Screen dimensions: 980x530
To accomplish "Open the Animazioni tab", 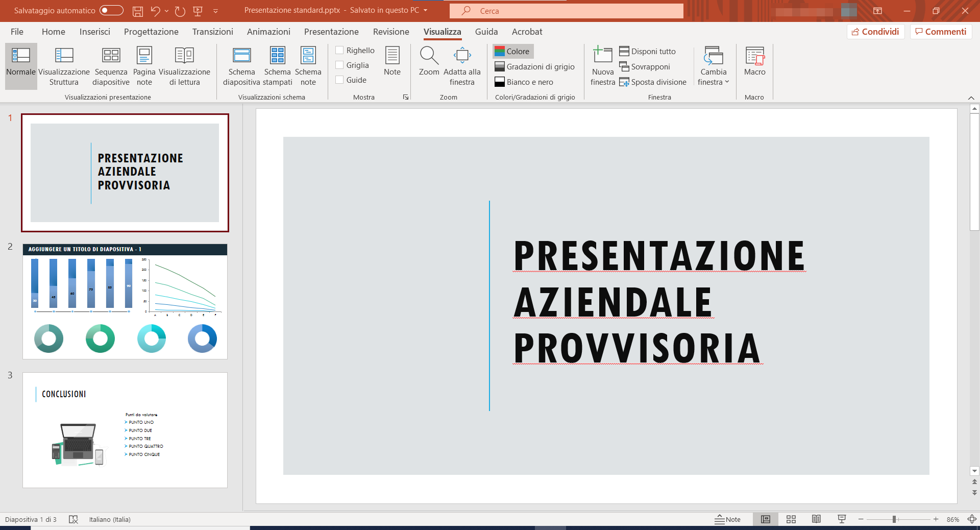I will click(268, 32).
